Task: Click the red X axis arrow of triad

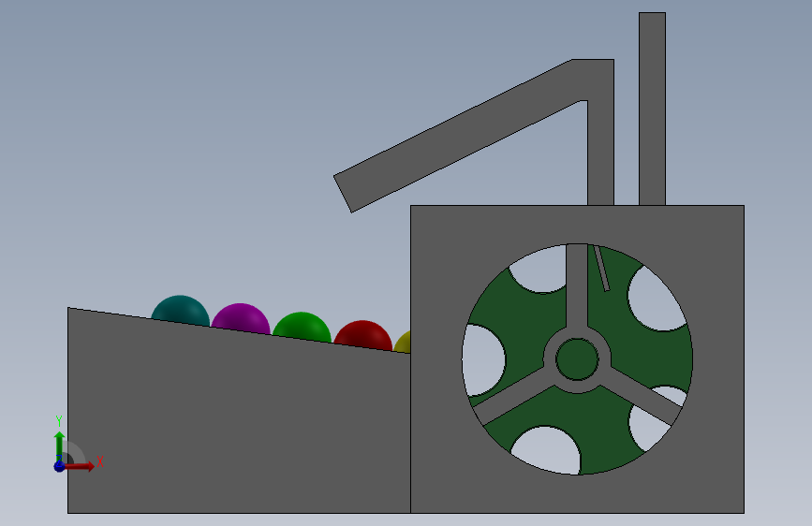Action: coord(81,466)
